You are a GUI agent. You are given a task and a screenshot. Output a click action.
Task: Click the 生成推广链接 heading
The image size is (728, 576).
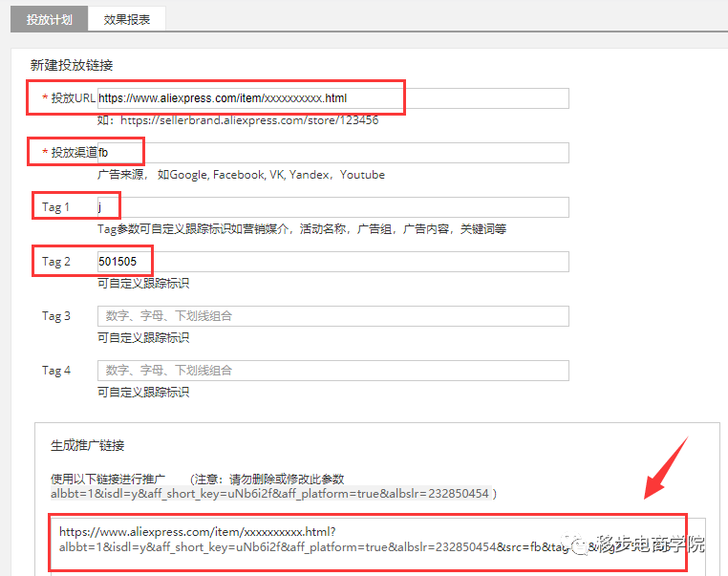click(x=87, y=445)
